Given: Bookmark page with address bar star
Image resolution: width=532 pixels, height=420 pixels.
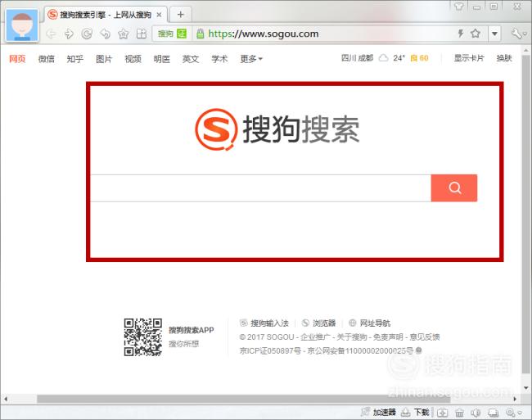Looking at the screenshot, I should coord(476,34).
